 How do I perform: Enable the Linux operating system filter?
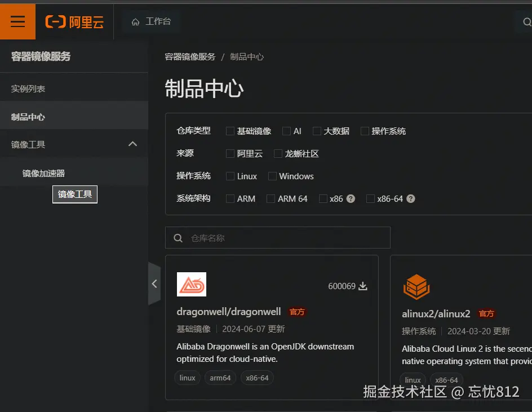click(230, 176)
